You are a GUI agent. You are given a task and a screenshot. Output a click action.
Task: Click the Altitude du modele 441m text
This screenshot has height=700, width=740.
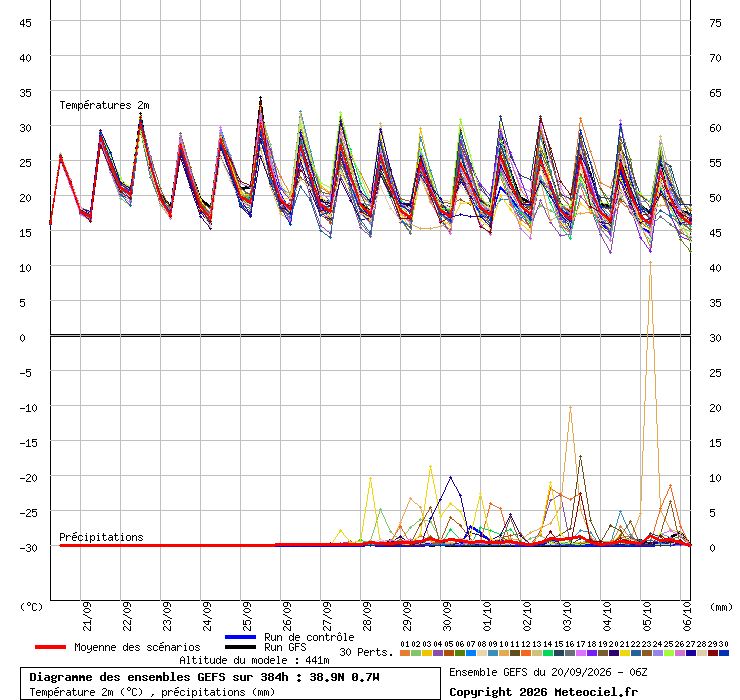pyautogui.click(x=254, y=660)
